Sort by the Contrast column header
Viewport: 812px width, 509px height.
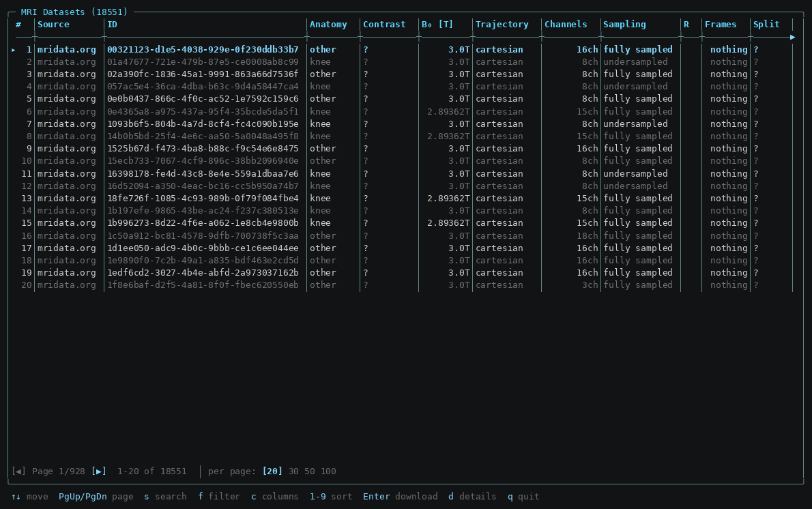pyautogui.click(x=384, y=25)
